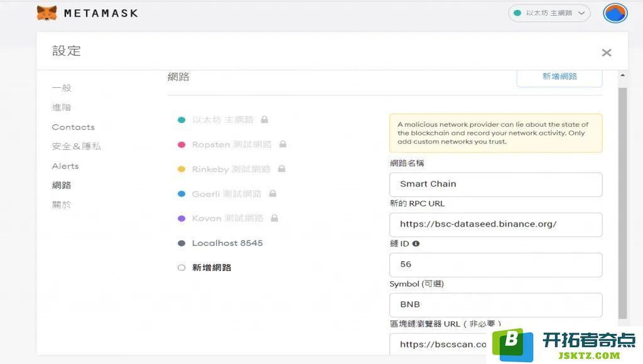Screen dimensions: 643x364
Task: Click the 設定 page title
Action: point(67,51)
